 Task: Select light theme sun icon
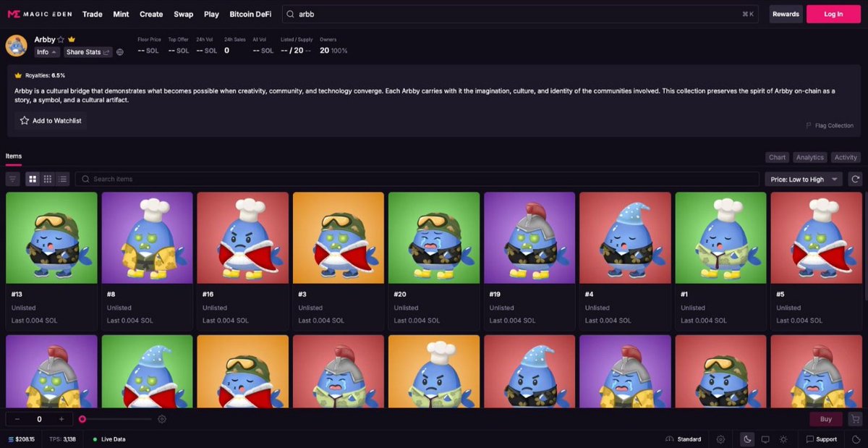(x=783, y=439)
